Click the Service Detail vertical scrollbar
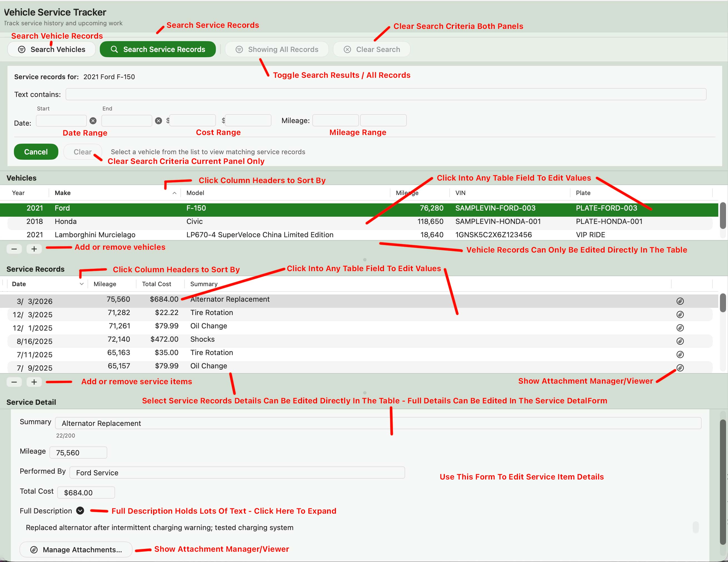 click(723, 483)
